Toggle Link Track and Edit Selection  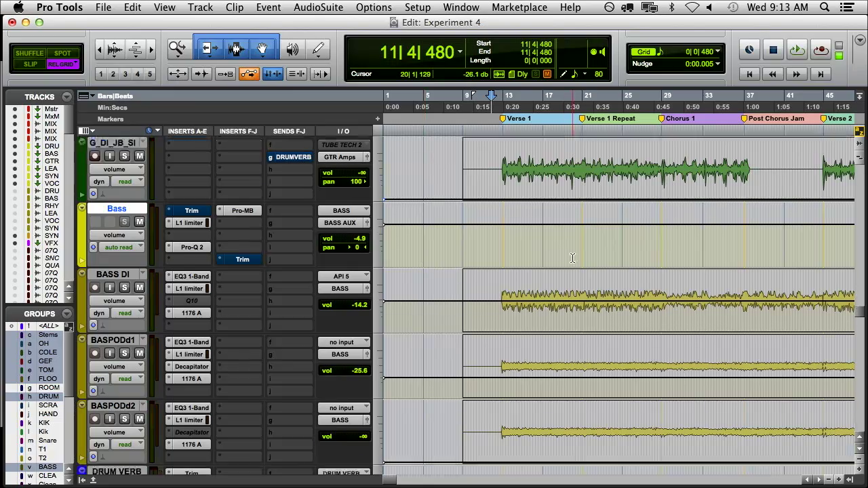pyautogui.click(x=296, y=74)
